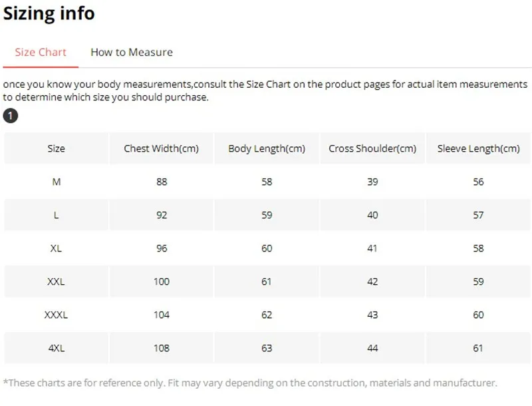This screenshot has width=532, height=406.
Task: Click the charts-for-reference-only disclaimer text
Action: 250,383
